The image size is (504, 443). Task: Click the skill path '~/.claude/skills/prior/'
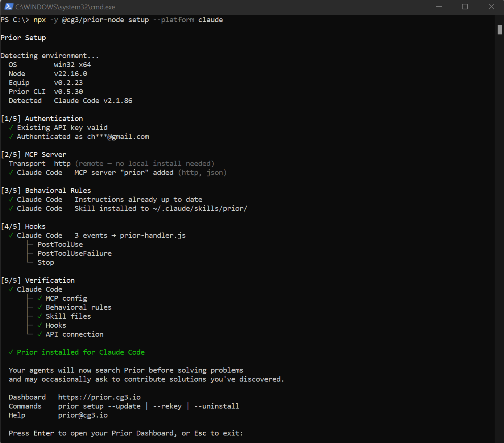tap(200, 209)
